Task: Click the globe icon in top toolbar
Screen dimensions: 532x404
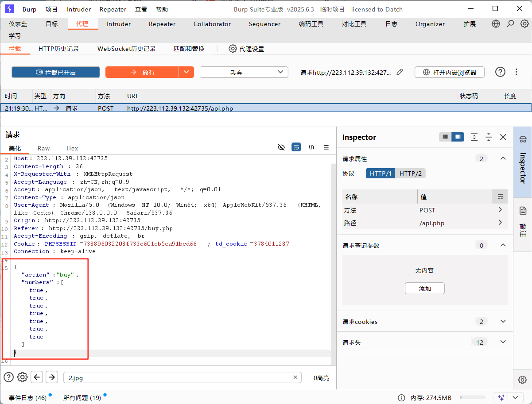Action: 496,24
